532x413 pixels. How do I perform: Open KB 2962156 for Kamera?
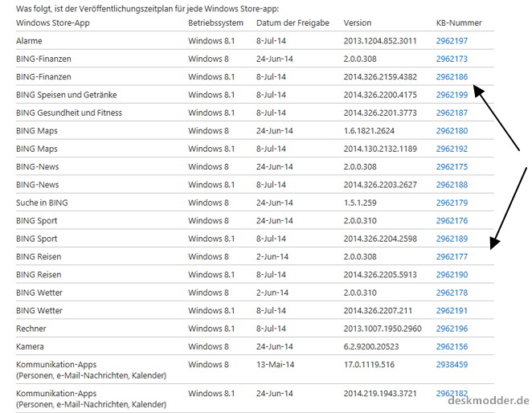pos(452,346)
